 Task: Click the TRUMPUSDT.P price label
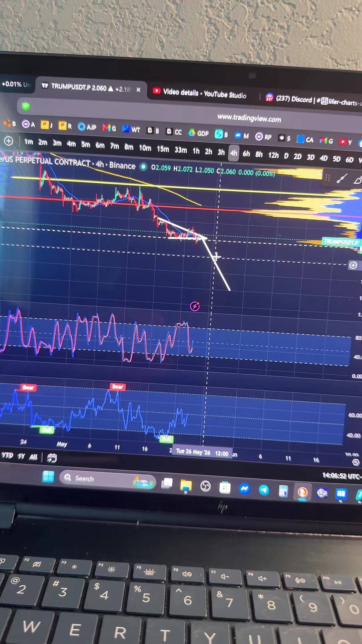coord(341,242)
